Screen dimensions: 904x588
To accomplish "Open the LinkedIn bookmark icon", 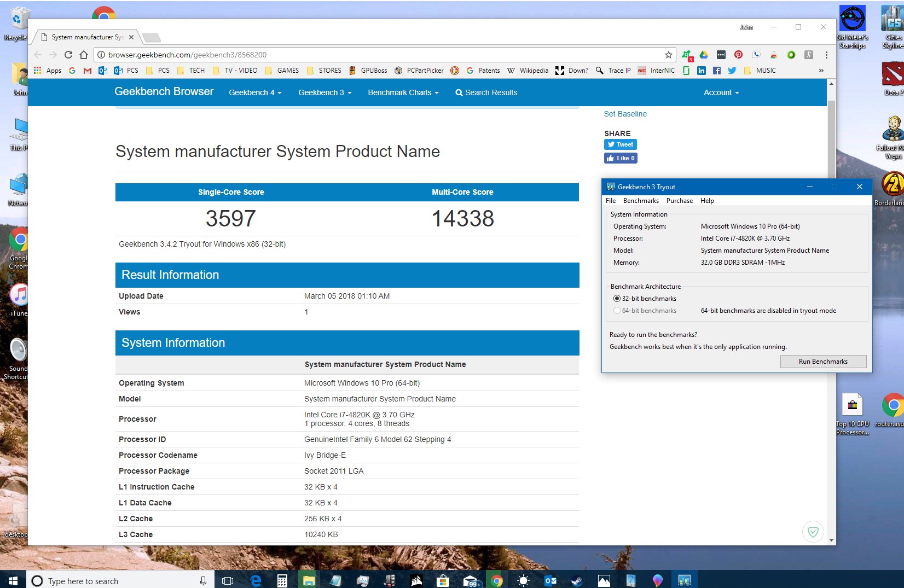I will (x=702, y=71).
